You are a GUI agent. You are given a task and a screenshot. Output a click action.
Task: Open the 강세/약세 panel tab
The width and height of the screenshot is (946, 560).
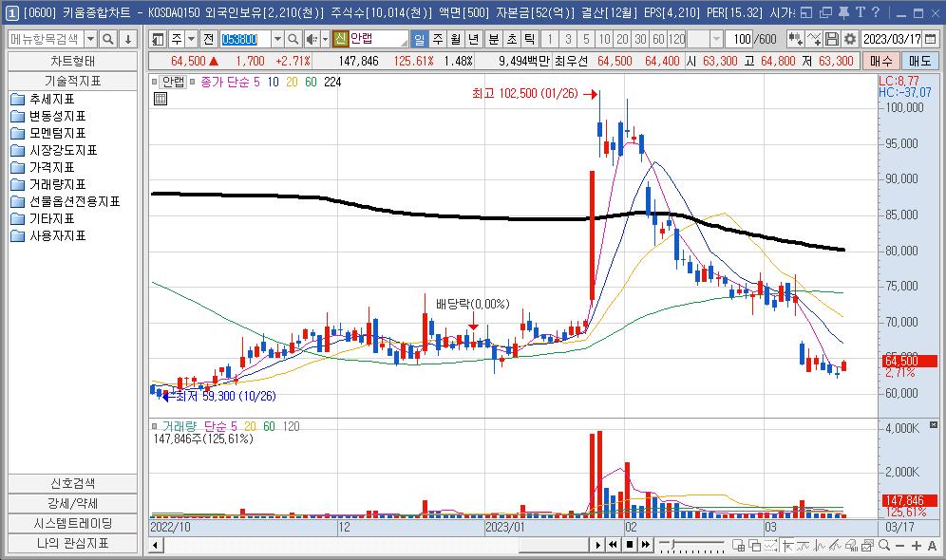click(x=72, y=503)
